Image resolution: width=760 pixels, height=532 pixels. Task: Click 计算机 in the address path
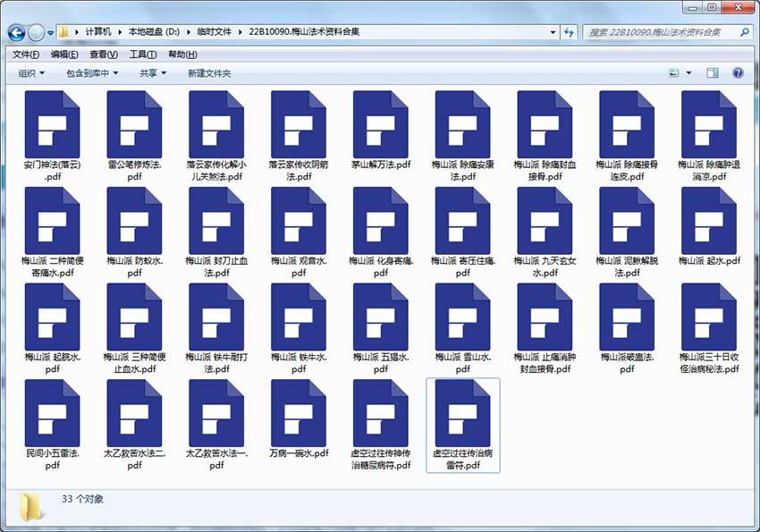[98, 32]
